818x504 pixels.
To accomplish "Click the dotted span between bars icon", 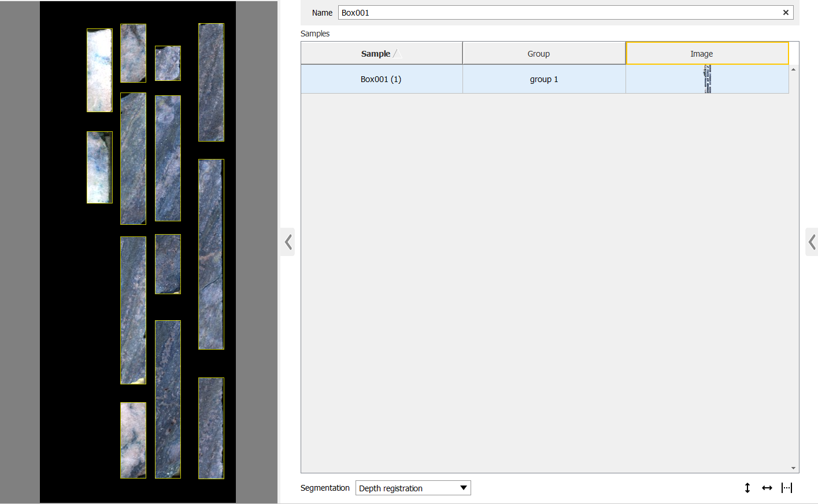I will (x=787, y=488).
